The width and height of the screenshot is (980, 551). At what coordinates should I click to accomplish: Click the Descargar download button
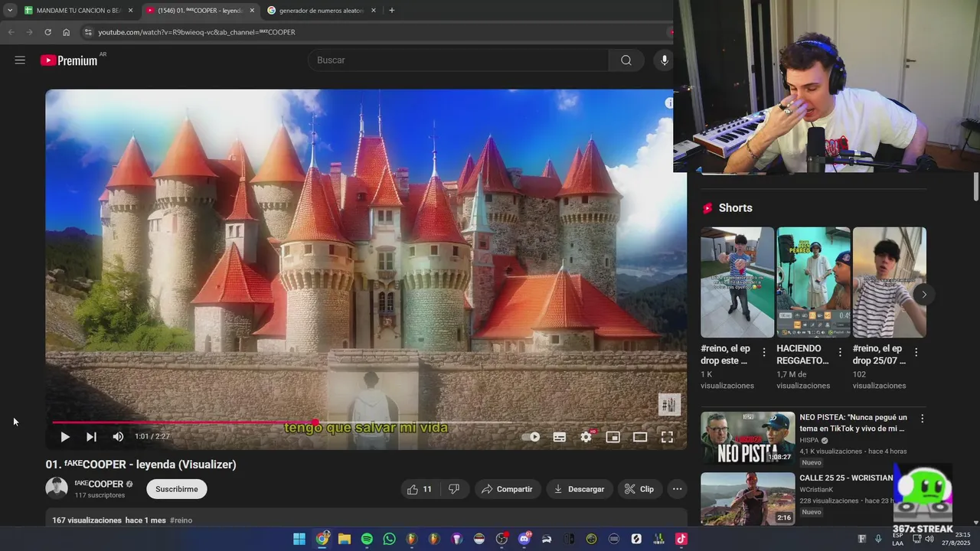point(579,489)
